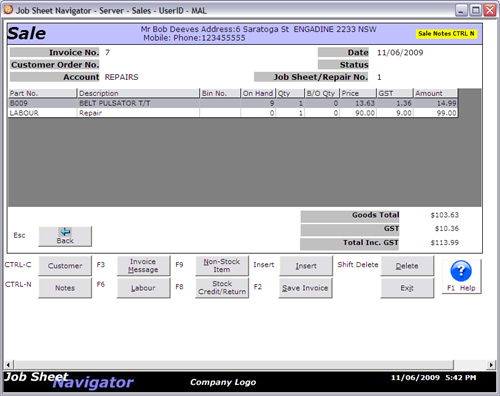Open the yellow Sale Notes CTRL N label
The height and width of the screenshot is (396, 500).
(x=446, y=34)
